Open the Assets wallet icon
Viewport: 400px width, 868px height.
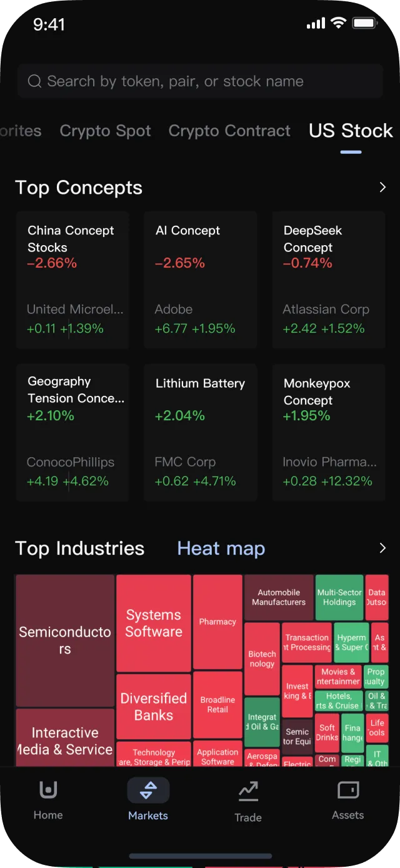[348, 790]
